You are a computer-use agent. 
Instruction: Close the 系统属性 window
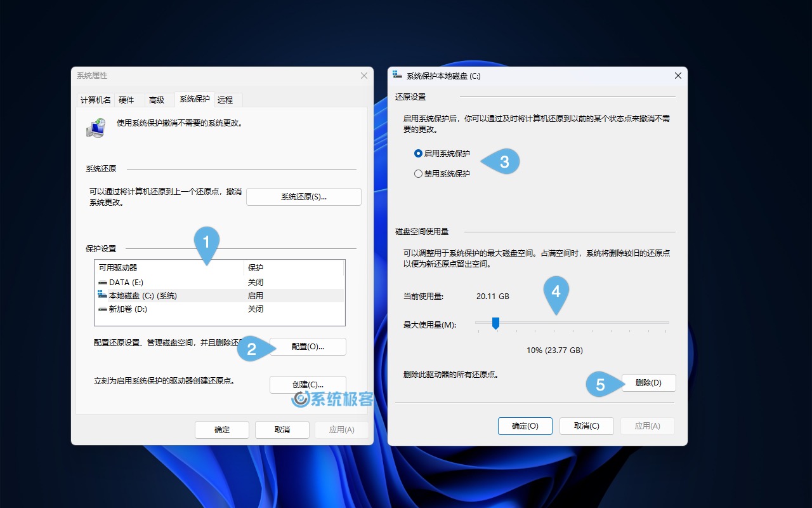pyautogui.click(x=364, y=76)
